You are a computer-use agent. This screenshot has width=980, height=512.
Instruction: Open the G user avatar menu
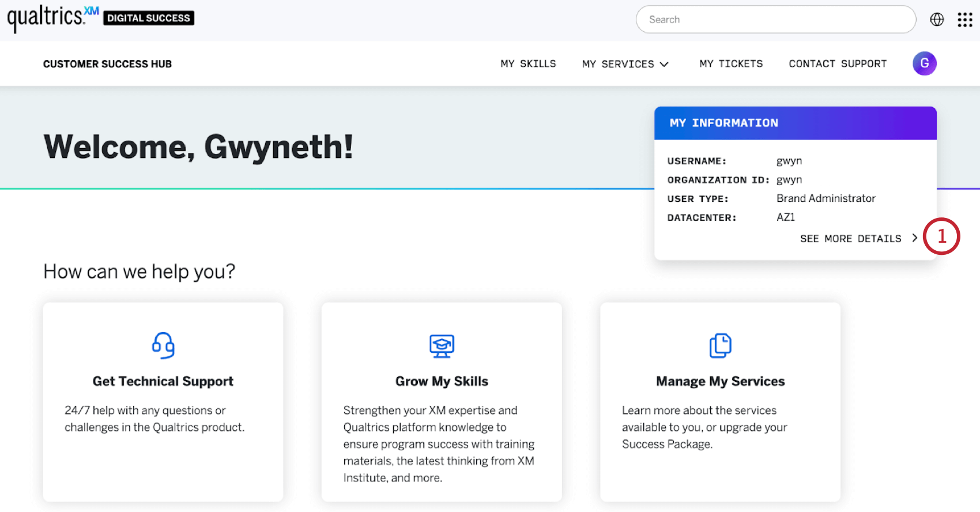(924, 63)
